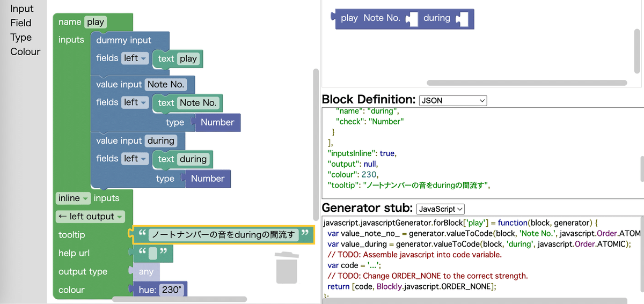Click the 'TODO: Assemble javascript' comment line

click(x=414, y=255)
